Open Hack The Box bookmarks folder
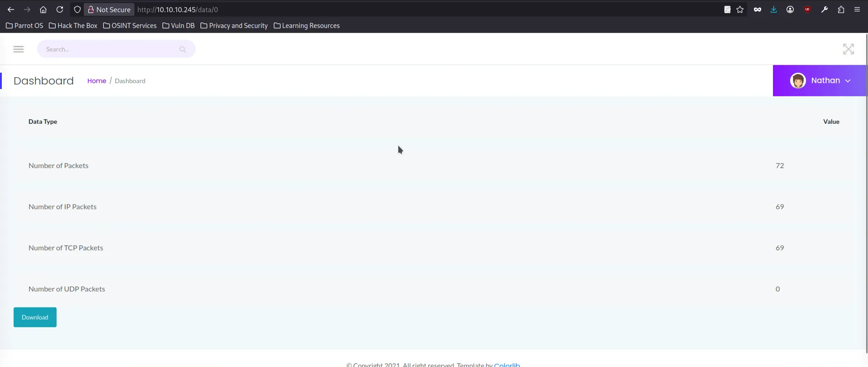The height and width of the screenshot is (367, 868). point(73,26)
